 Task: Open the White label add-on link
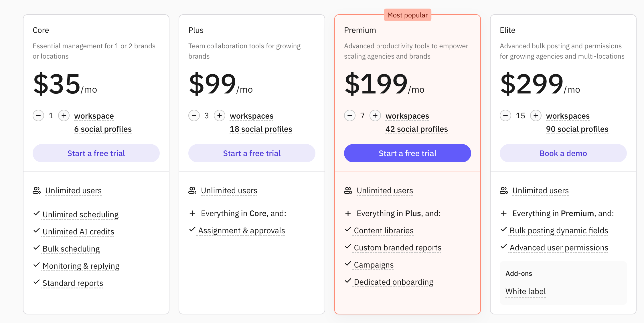point(526,291)
